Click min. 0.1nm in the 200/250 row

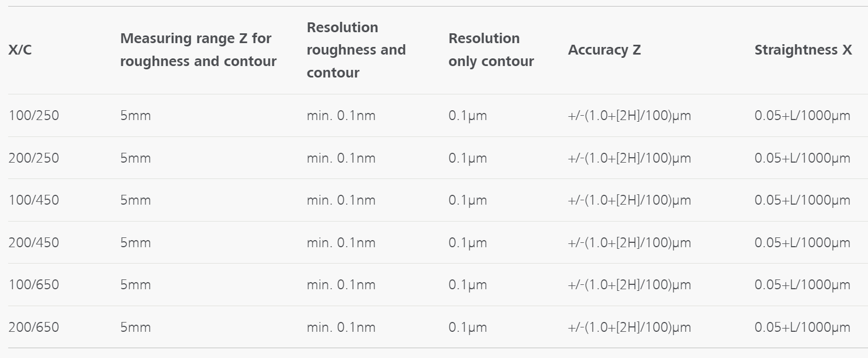[341, 158]
